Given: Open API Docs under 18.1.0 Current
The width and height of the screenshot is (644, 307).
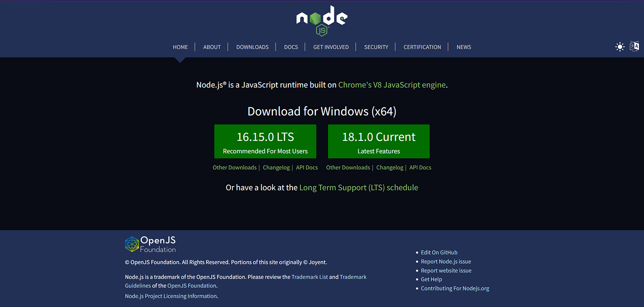Looking at the screenshot, I should pyautogui.click(x=420, y=168).
